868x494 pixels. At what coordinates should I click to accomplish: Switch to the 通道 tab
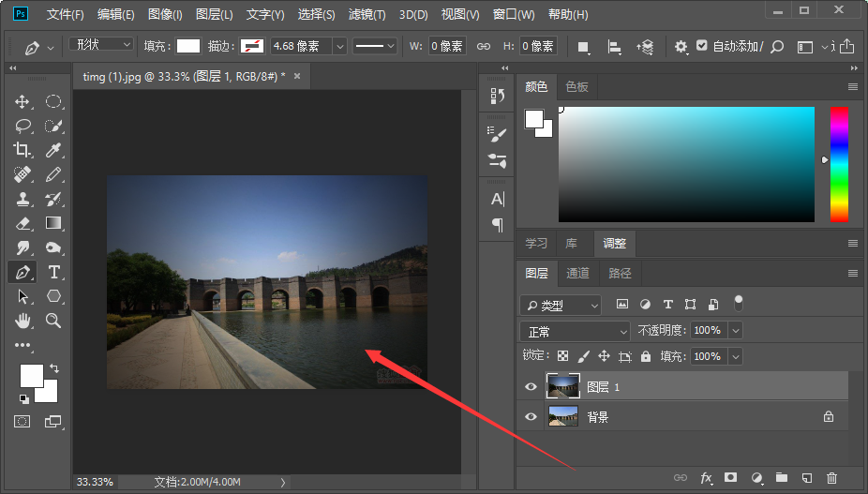pos(577,273)
